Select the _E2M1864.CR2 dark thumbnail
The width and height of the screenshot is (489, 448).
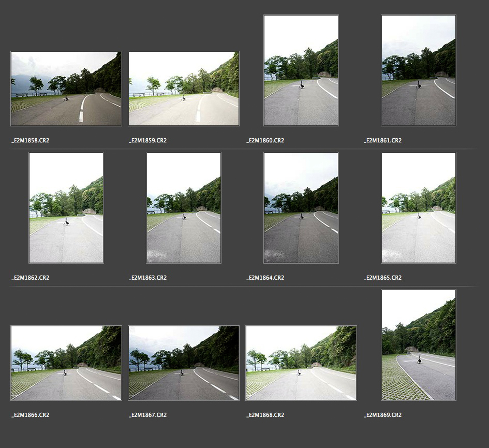click(x=301, y=208)
